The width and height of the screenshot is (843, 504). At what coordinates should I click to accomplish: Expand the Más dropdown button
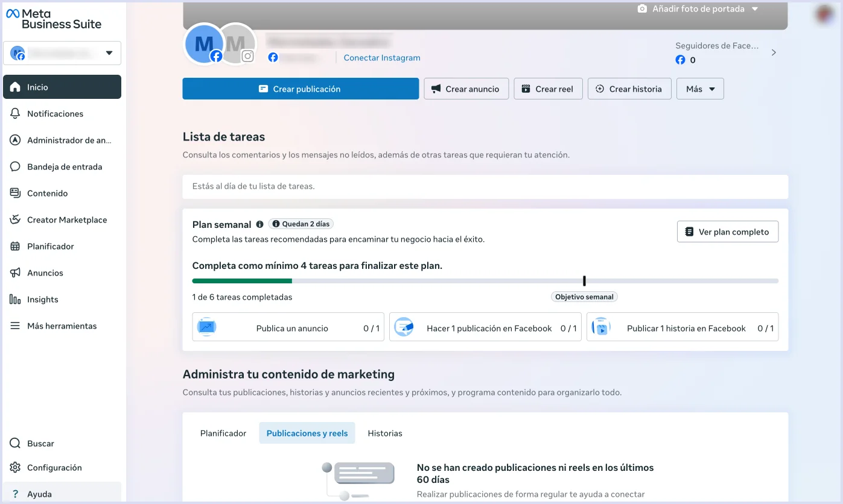700,89
